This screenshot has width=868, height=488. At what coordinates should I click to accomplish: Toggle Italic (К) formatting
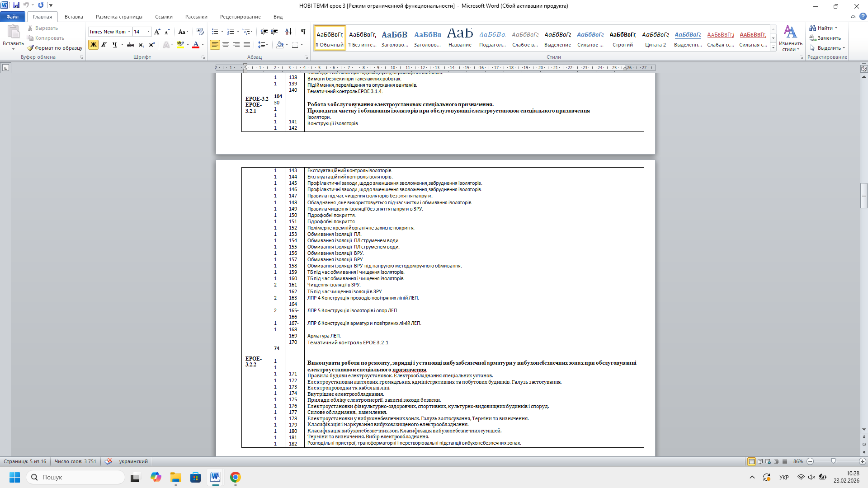104,45
